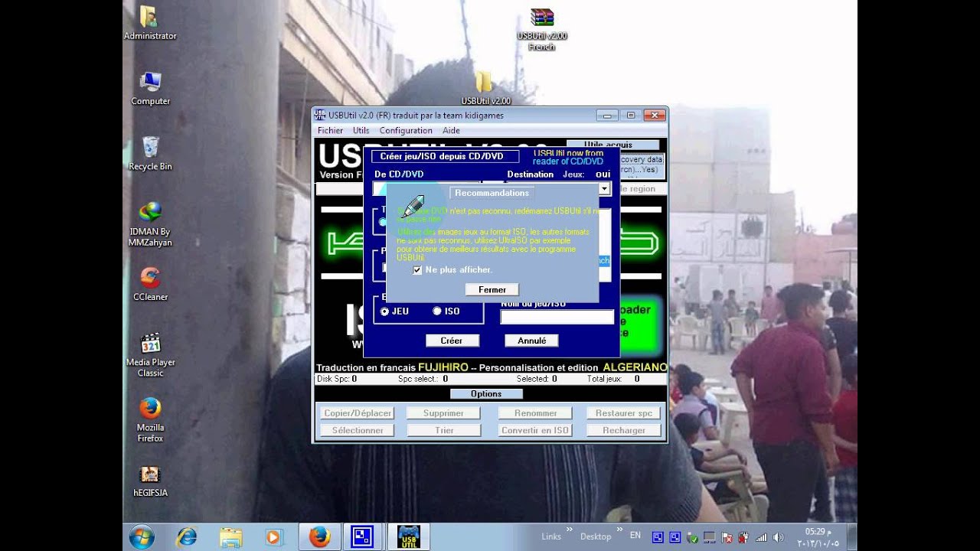Click the Recharger button
The width and height of the screenshot is (980, 551).
coord(624,430)
